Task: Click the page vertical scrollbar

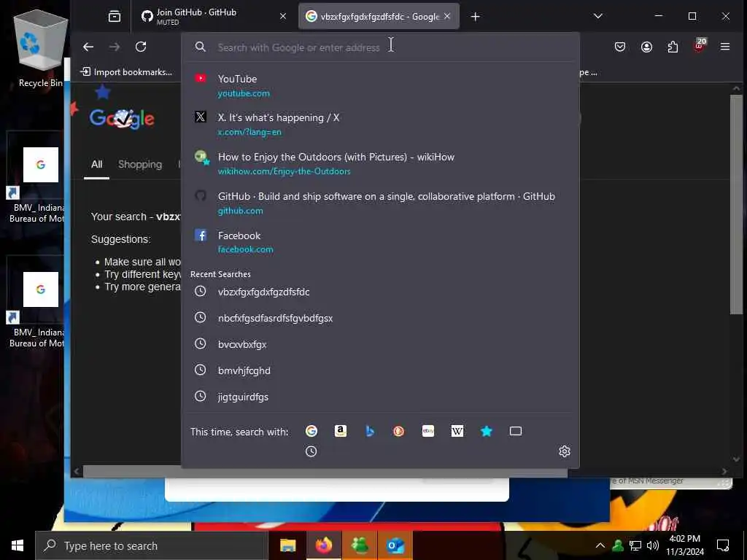Action: pos(736,204)
